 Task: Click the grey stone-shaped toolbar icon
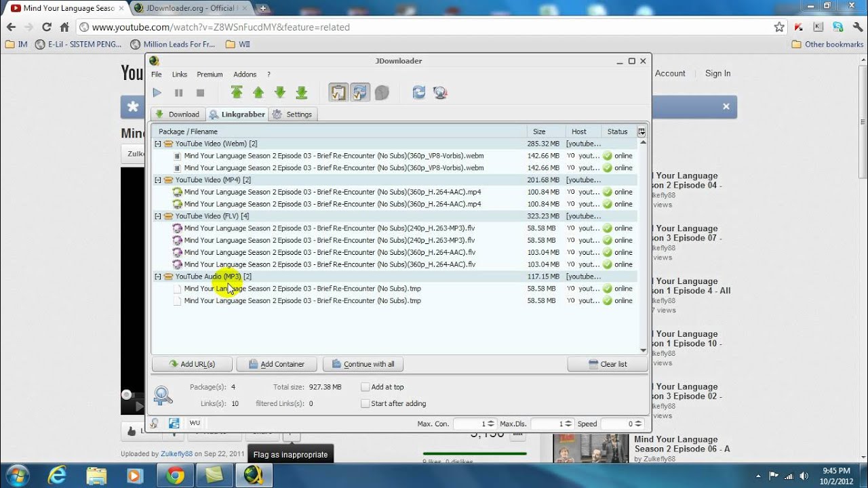[382, 93]
